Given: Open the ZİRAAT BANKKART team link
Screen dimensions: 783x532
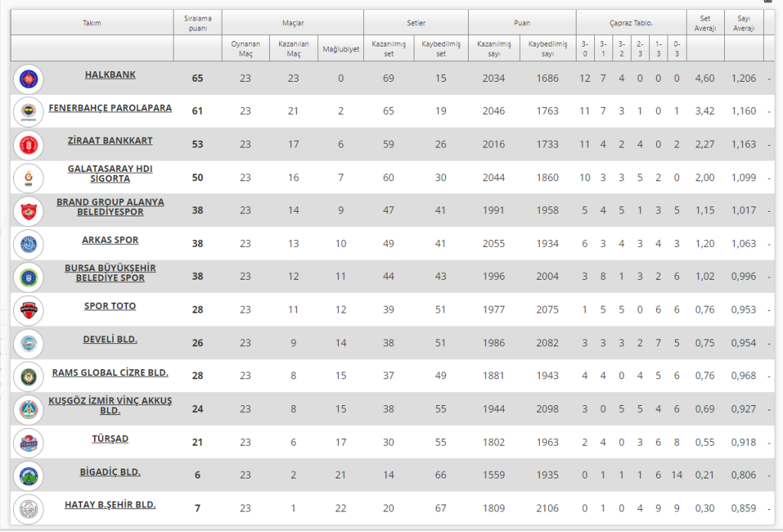Looking at the screenshot, I should click(x=110, y=141).
